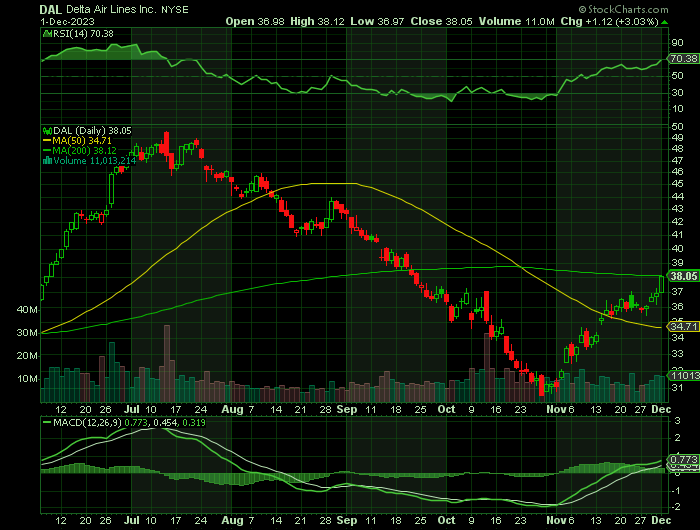The width and height of the screenshot is (700, 530).
Task: Click the latest green candlestick at Dec 1
Action: coord(661,284)
